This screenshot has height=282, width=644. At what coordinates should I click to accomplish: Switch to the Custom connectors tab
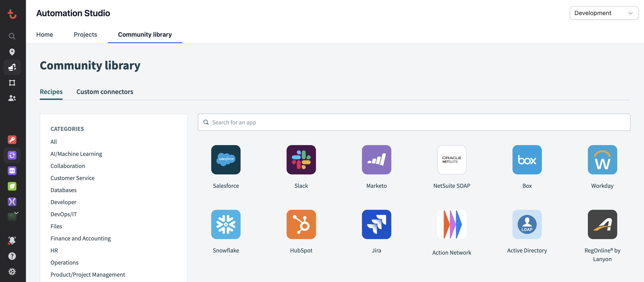click(x=105, y=92)
